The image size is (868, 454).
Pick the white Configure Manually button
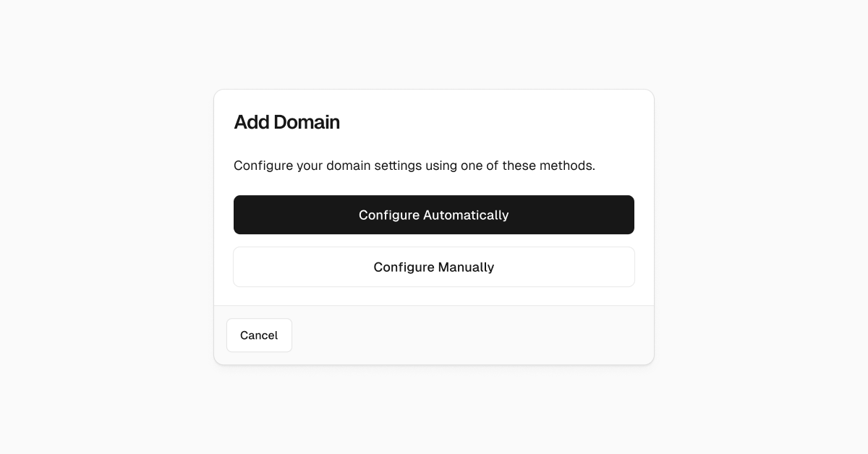(x=434, y=267)
